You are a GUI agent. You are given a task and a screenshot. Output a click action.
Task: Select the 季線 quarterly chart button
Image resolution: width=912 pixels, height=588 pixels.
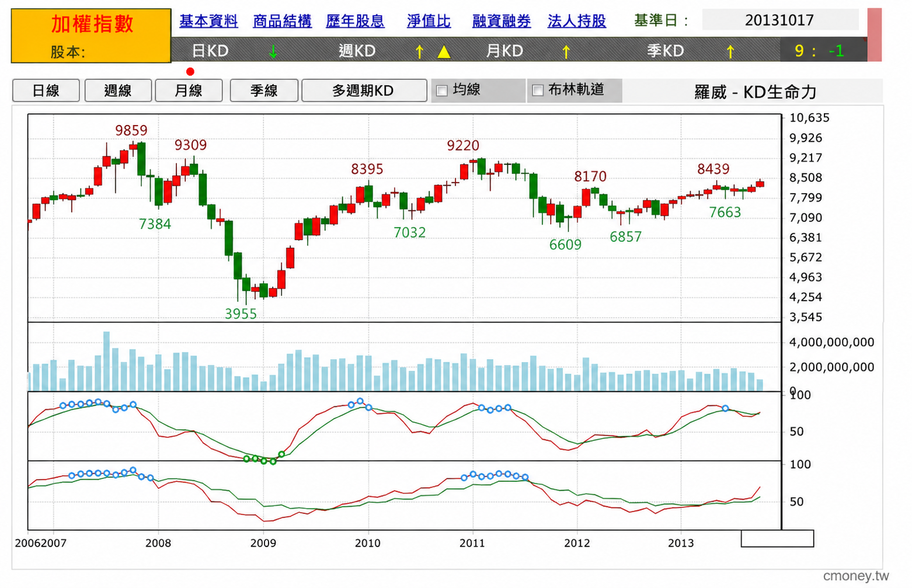[x=264, y=91]
